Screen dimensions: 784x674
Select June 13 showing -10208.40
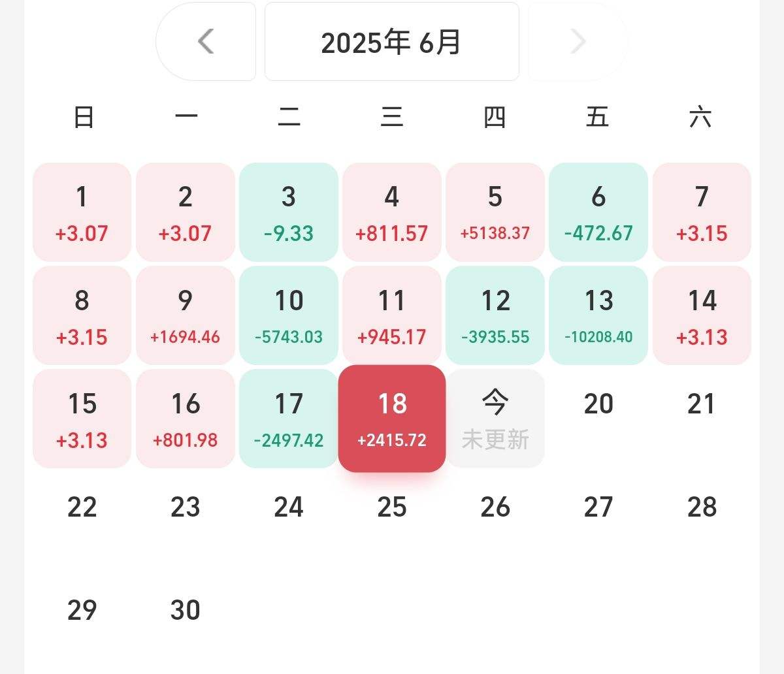(598, 315)
